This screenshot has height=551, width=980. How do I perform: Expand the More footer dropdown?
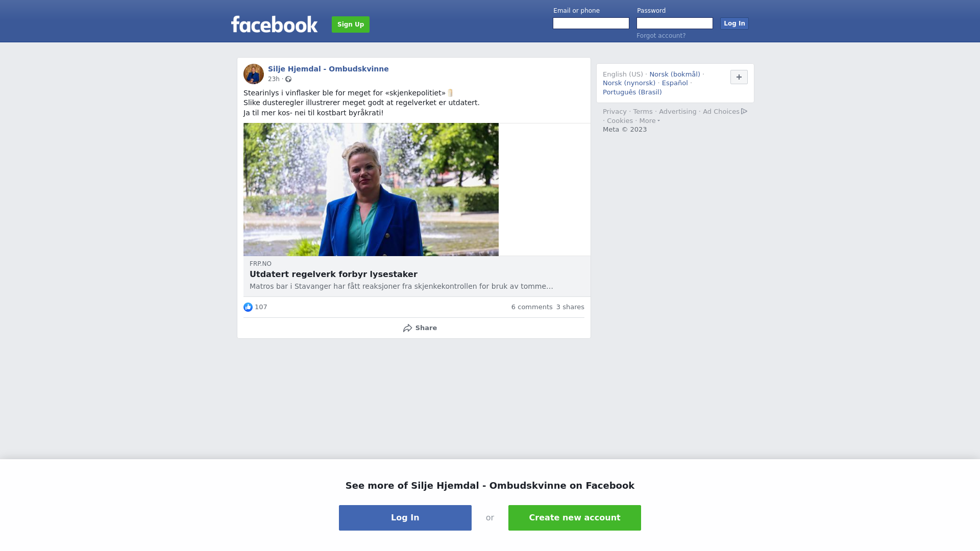650,121
